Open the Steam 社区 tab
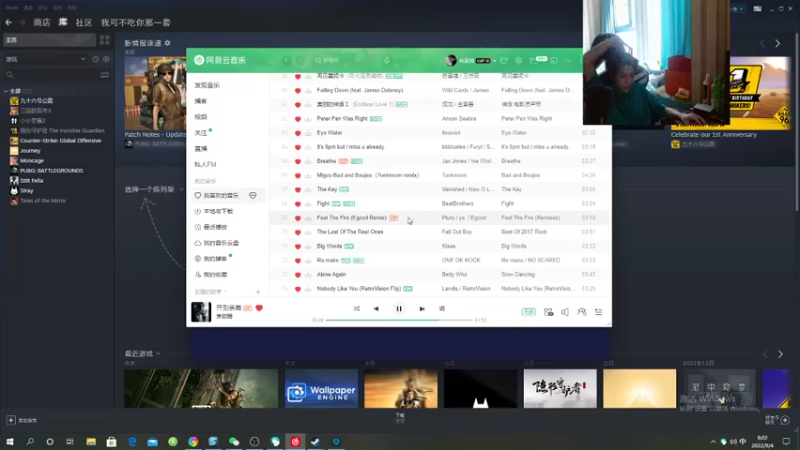The width and height of the screenshot is (800, 450). (x=84, y=22)
